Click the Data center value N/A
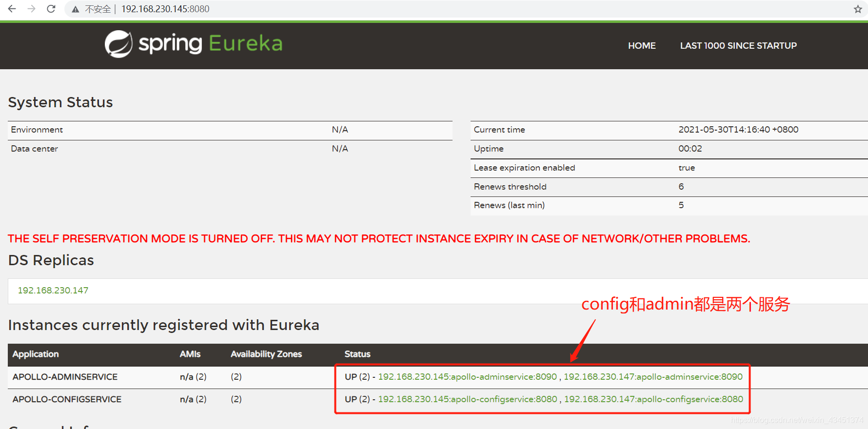 coord(340,149)
